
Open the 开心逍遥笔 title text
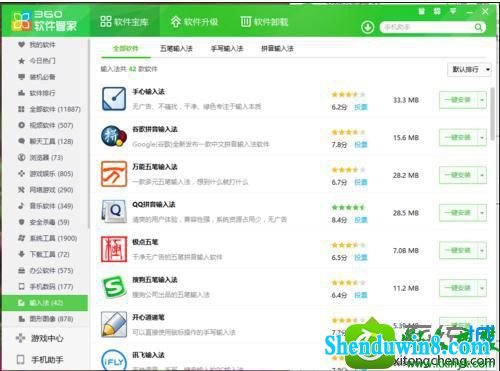(148, 317)
